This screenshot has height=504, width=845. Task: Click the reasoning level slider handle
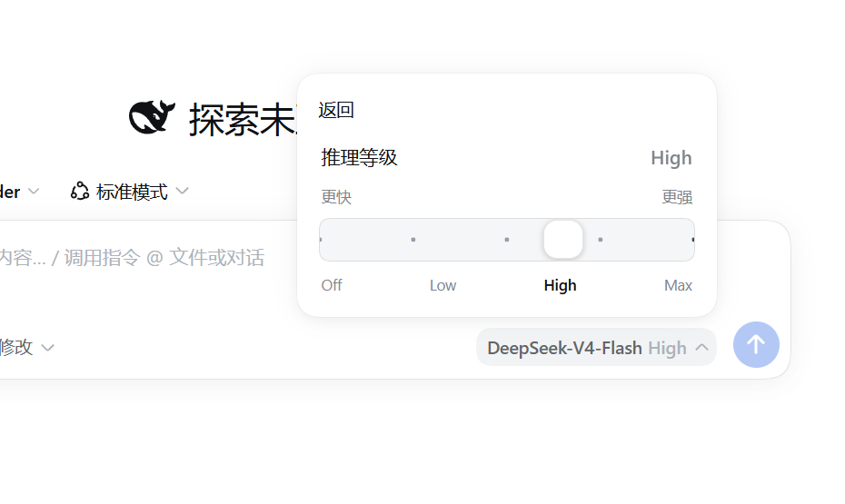point(563,240)
